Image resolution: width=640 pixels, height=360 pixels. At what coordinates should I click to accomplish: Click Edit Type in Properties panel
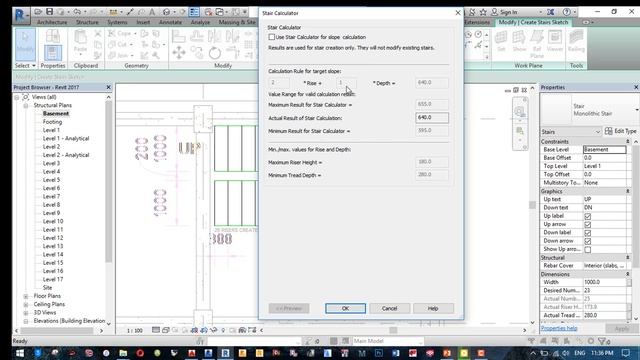click(620, 131)
